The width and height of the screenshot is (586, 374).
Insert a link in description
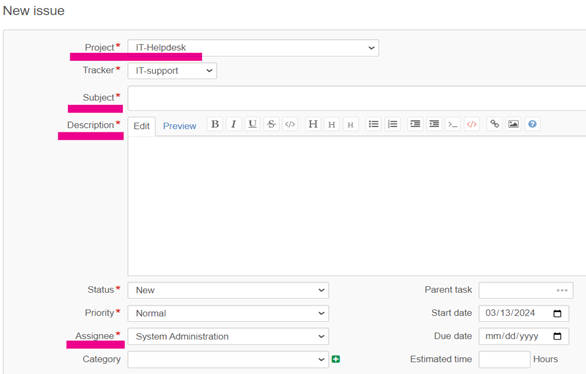tap(494, 124)
